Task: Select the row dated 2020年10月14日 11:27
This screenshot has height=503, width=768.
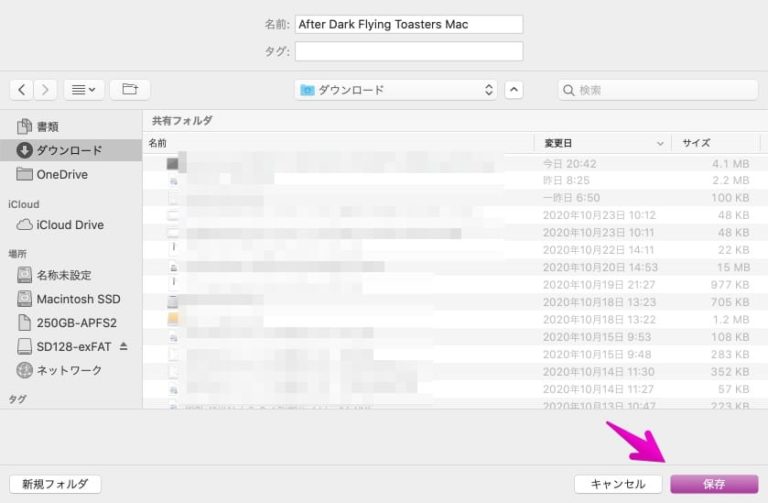Action: (455, 389)
